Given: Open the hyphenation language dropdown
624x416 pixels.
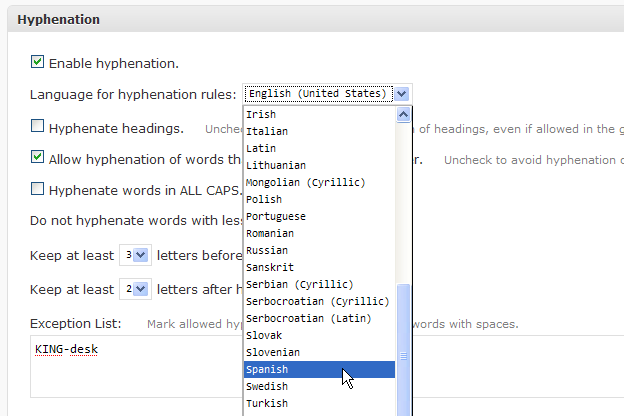Looking at the screenshot, I should [401, 94].
